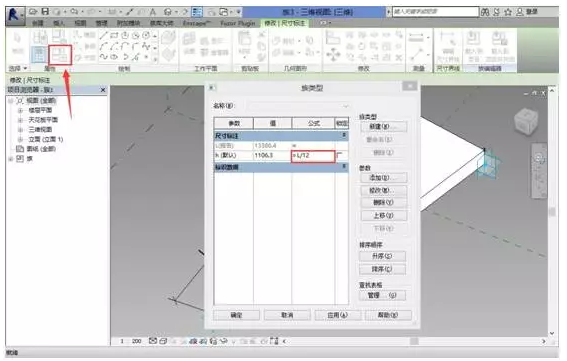Screen dimensions: 567x361
Task: Click the 管理 lookup table button
Action: 382,296
